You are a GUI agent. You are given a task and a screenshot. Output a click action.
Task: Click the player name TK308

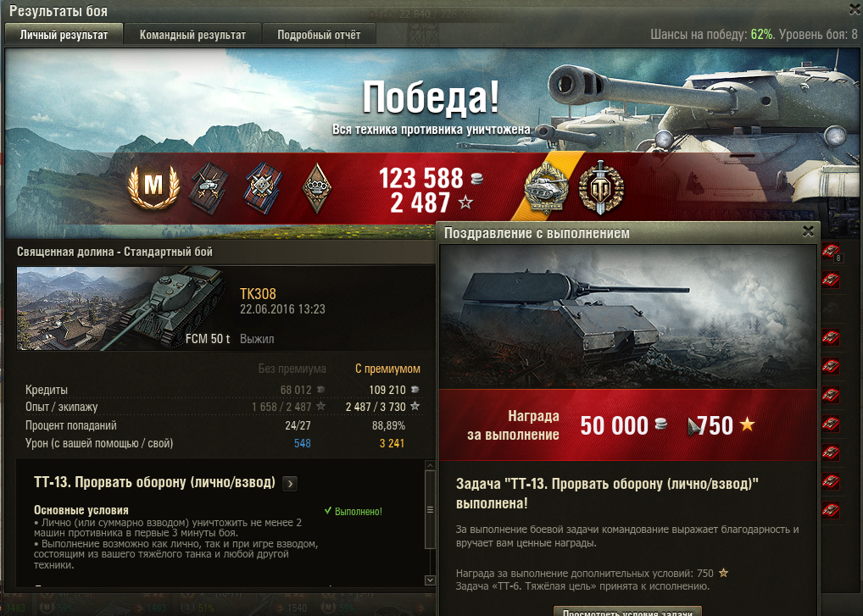point(258,294)
